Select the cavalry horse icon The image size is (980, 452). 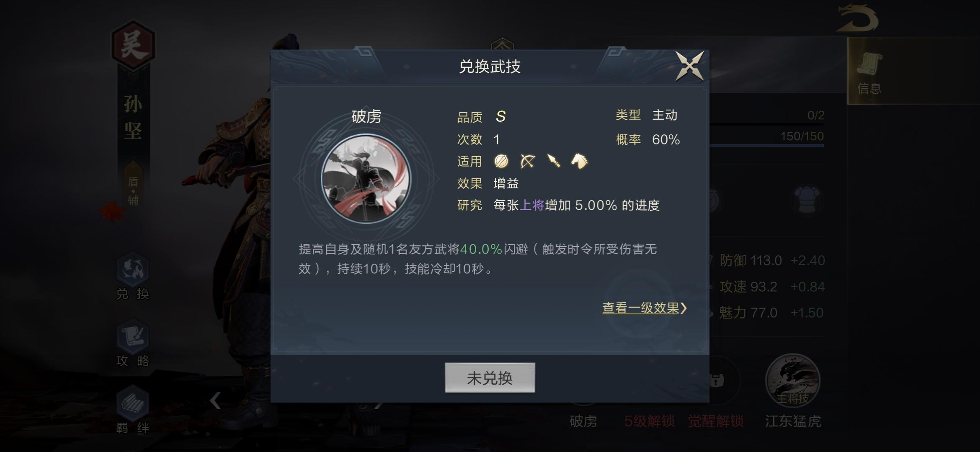pos(580,161)
